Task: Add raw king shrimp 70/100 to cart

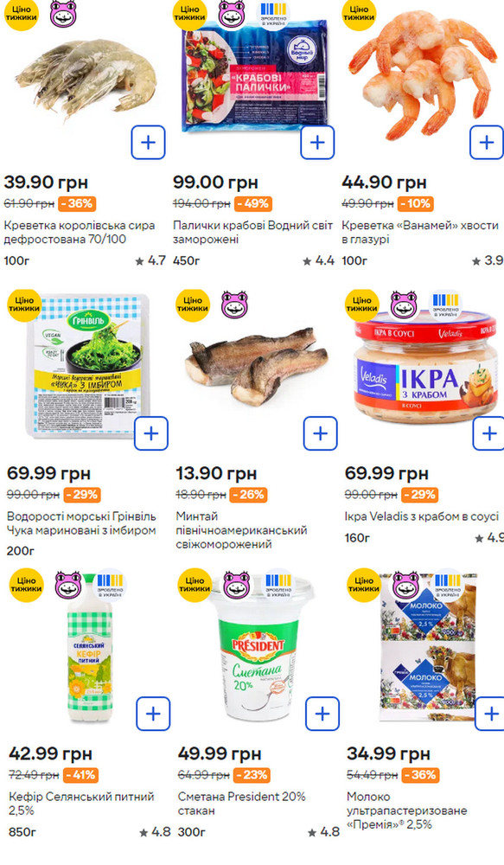Action: click(149, 143)
